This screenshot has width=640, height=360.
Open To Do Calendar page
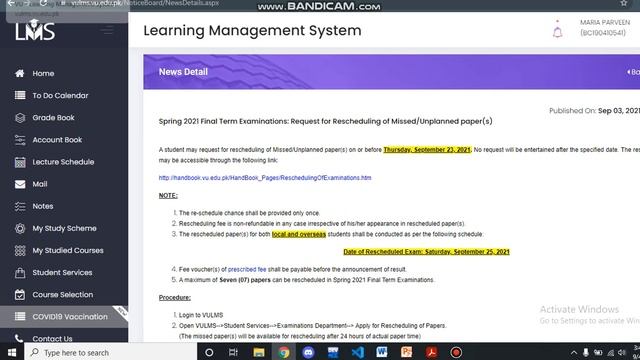pyautogui.click(x=60, y=96)
